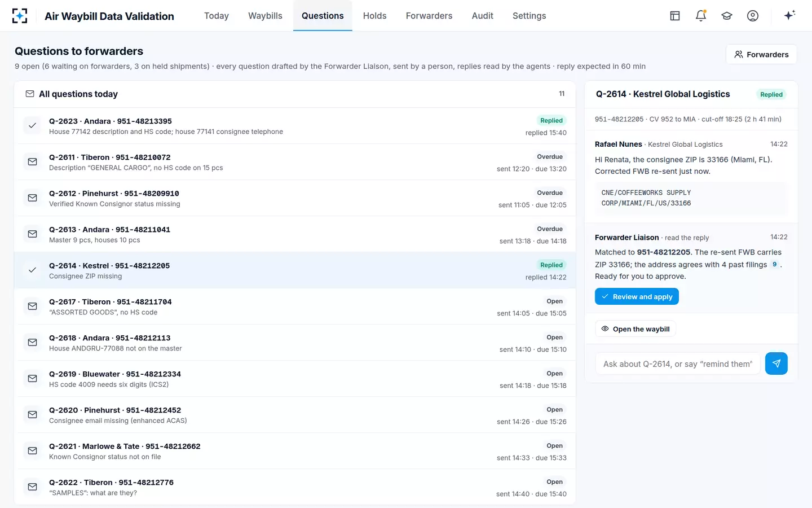Click the envelope icon on Q-2617 row
The height and width of the screenshot is (508, 812).
(x=33, y=306)
